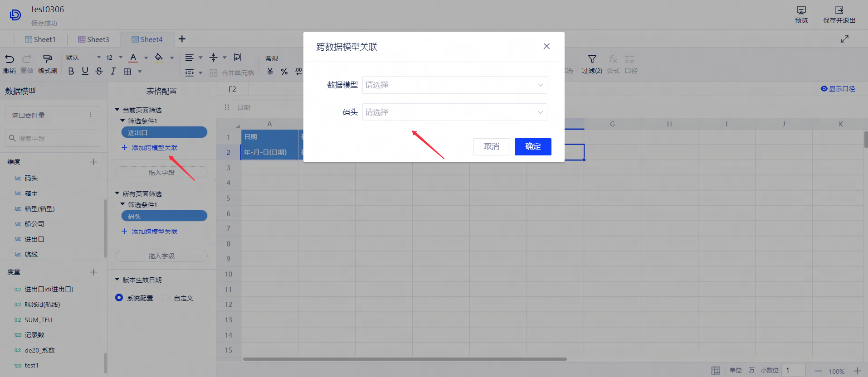Open the filter funnel icon
The width and height of the screenshot is (868, 377).
click(x=592, y=59)
